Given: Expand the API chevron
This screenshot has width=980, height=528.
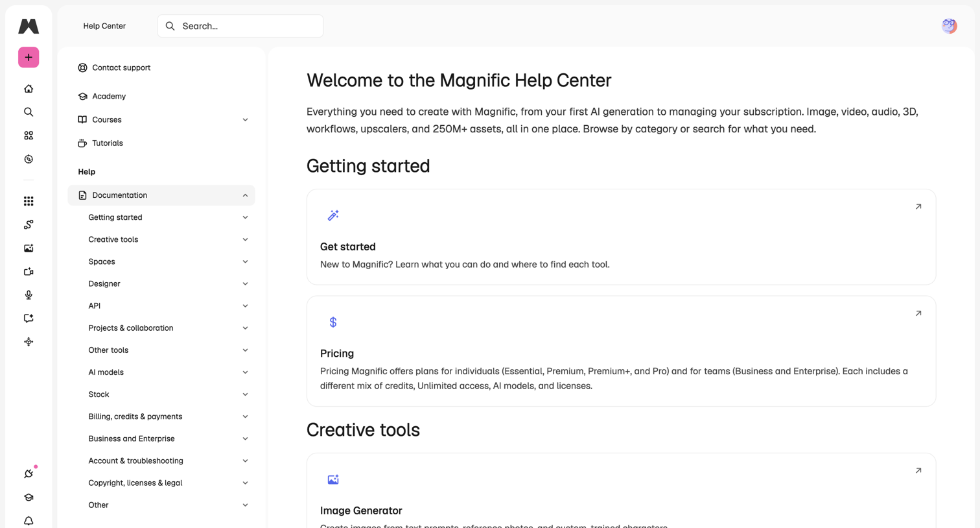Looking at the screenshot, I should tap(245, 306).
